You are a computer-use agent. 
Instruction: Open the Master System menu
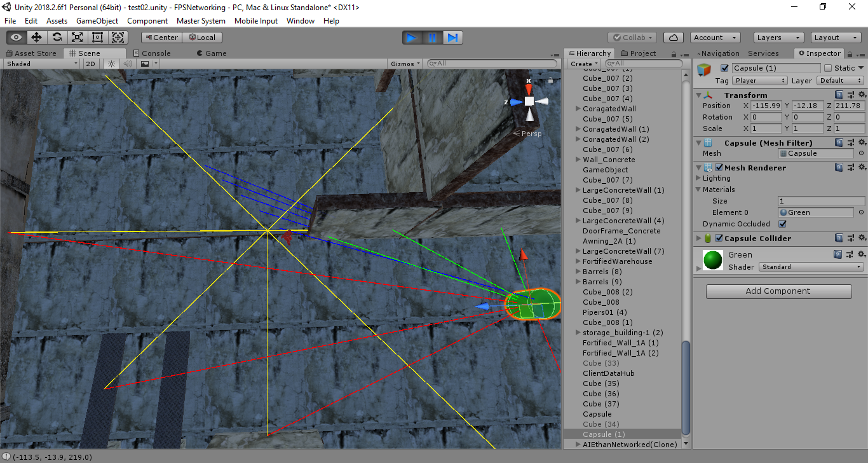[201, 21]
